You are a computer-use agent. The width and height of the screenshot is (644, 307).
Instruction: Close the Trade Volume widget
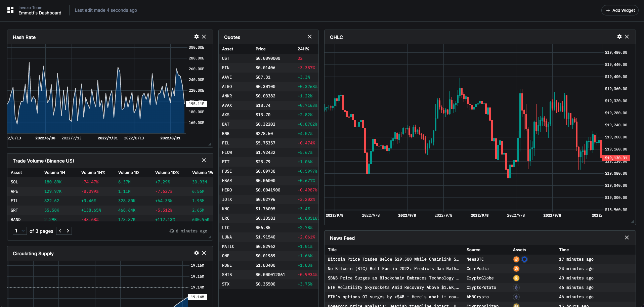[x=204, y=160]
